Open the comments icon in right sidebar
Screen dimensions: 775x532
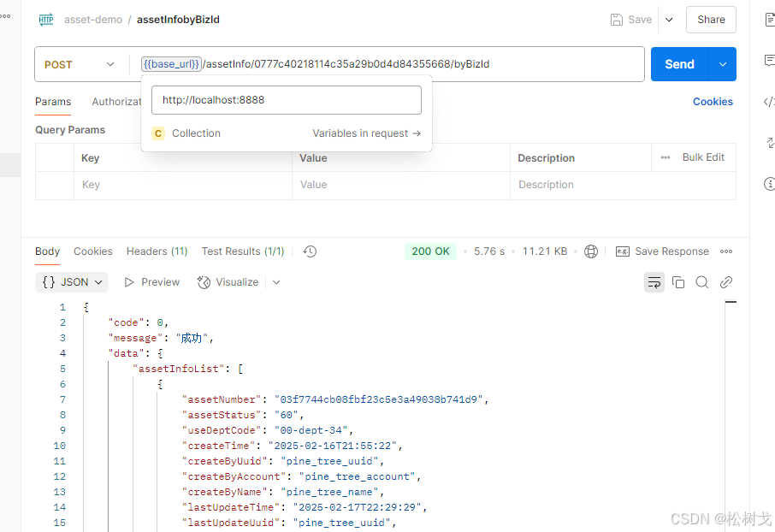770,61
